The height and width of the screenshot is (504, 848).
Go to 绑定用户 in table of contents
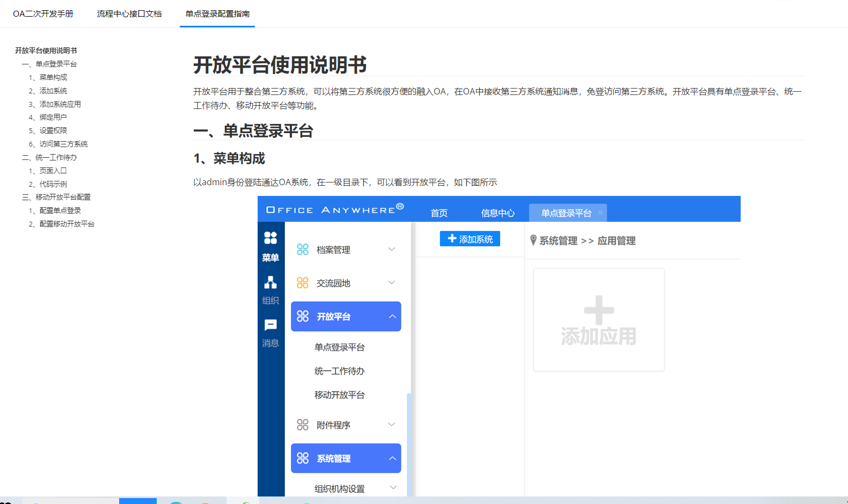pos(53,117)
